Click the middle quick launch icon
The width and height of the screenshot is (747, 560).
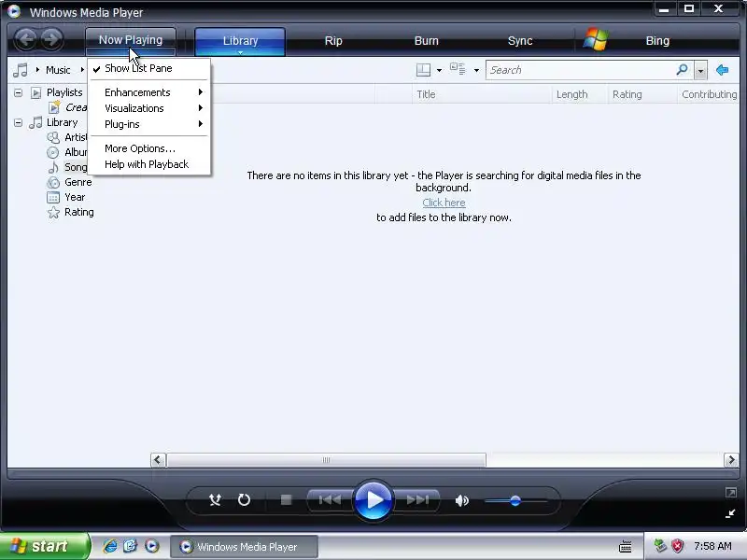point(131,546)
